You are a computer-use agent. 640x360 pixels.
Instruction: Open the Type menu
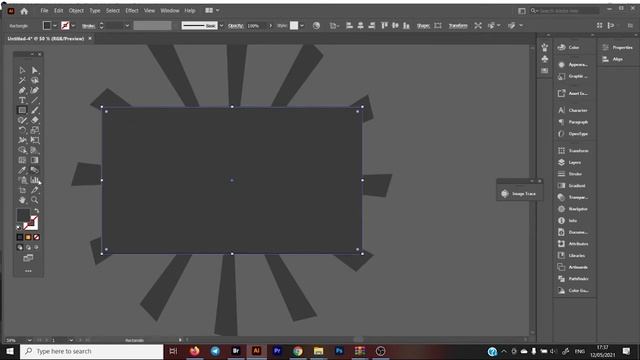point(95,11)
